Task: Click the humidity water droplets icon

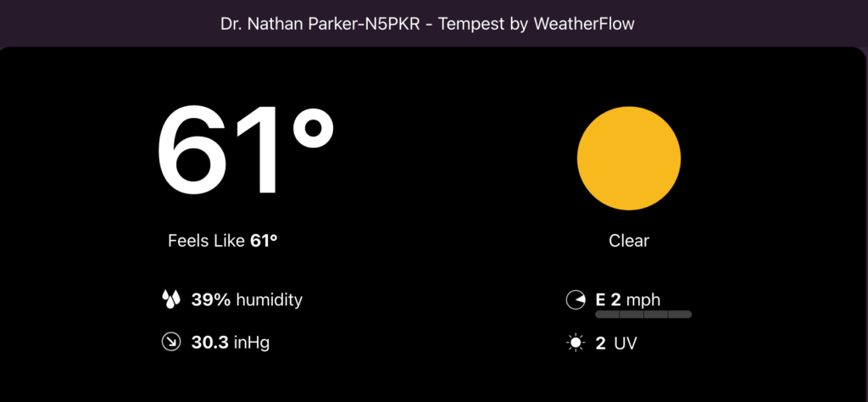Action: (x=171, y=299)
